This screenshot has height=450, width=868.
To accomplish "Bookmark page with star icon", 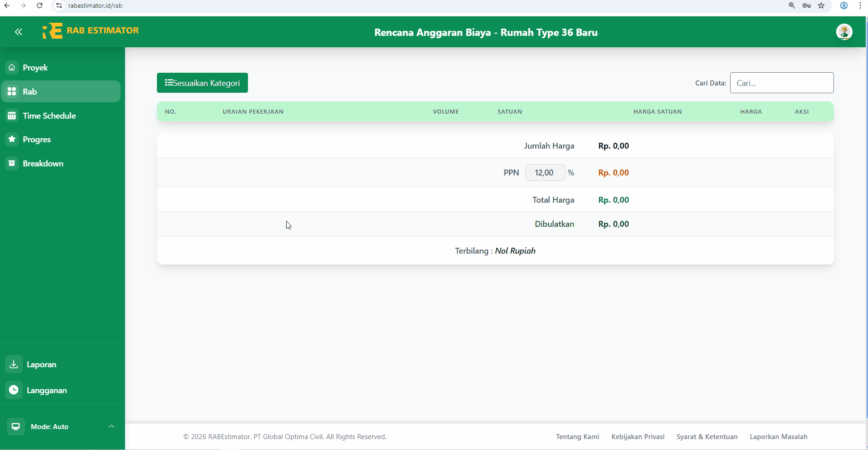I will (x=821, y=5).
